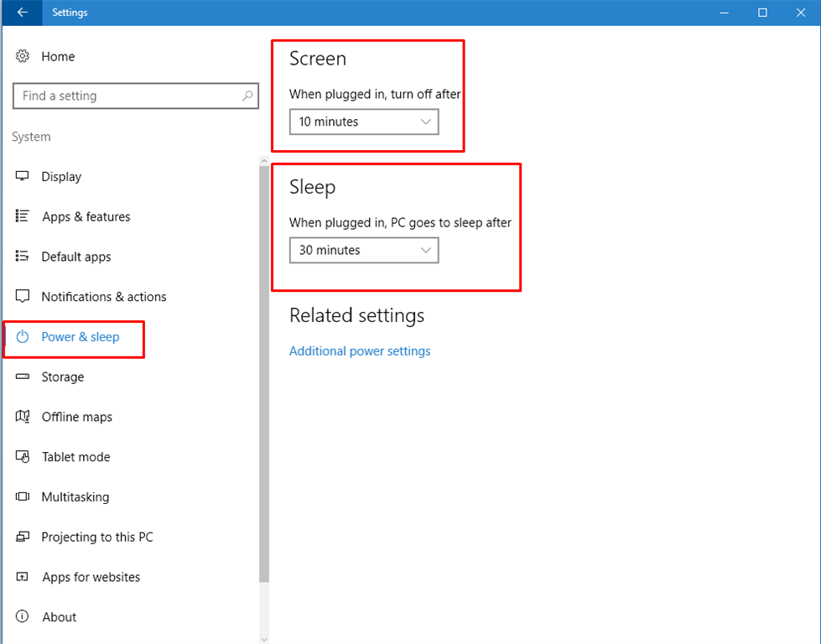Click the Tablet mode icon
The height and width of the screenshot is (644, 821).
point(22,456)
